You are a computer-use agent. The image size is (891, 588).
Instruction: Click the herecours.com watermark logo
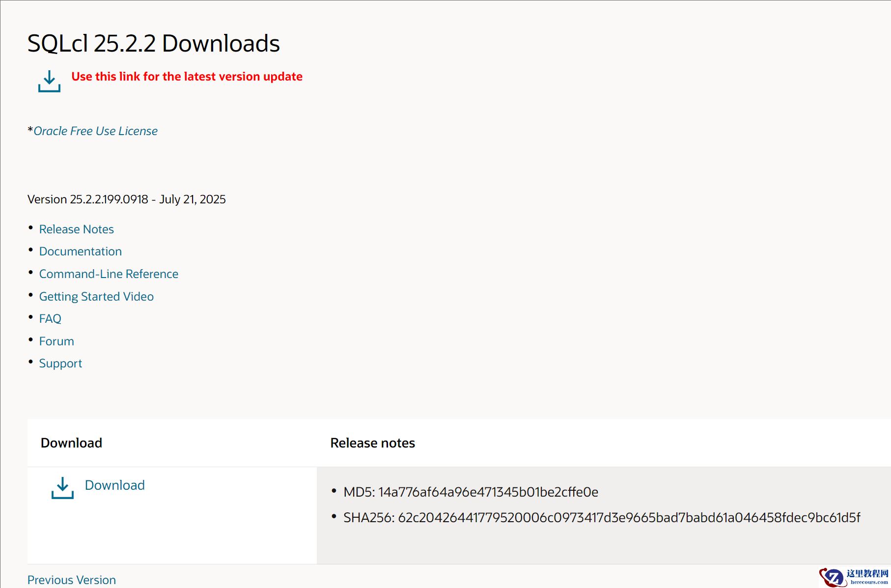tap(854, 577)
